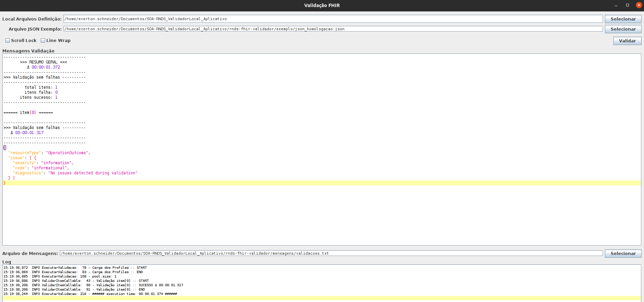Click Selecionar for Arquivo de Mensagens
This screenshot has width=644, height=302.
623,253
